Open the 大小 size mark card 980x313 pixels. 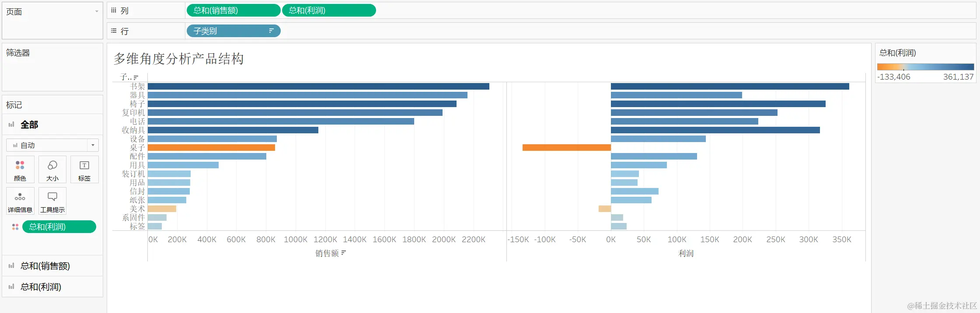pos(52,169)
